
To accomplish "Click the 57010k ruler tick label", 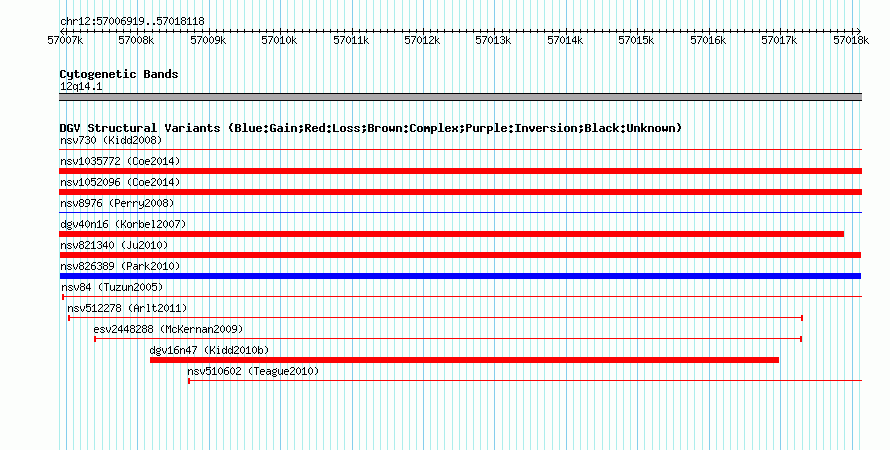I will 279,41.
